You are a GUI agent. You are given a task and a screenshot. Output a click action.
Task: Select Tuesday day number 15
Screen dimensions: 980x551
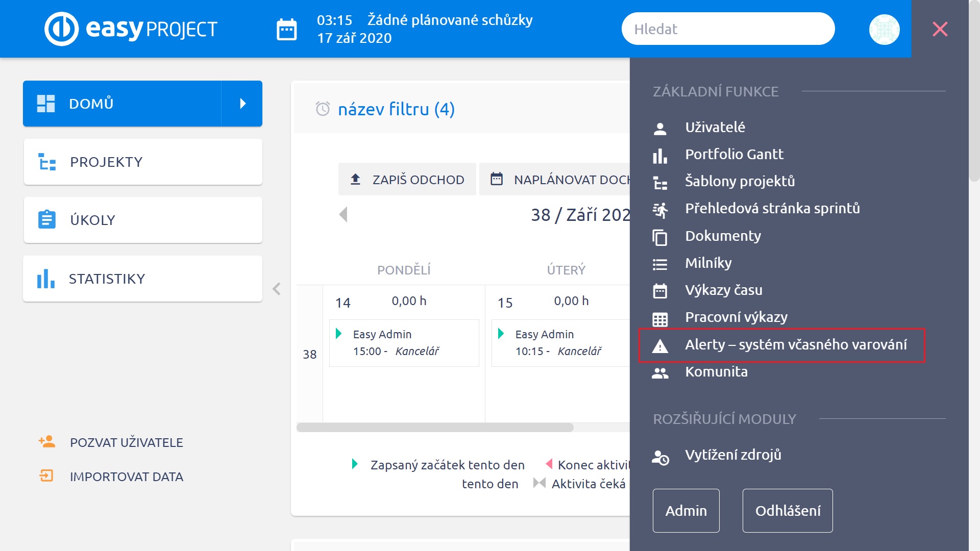505,303
